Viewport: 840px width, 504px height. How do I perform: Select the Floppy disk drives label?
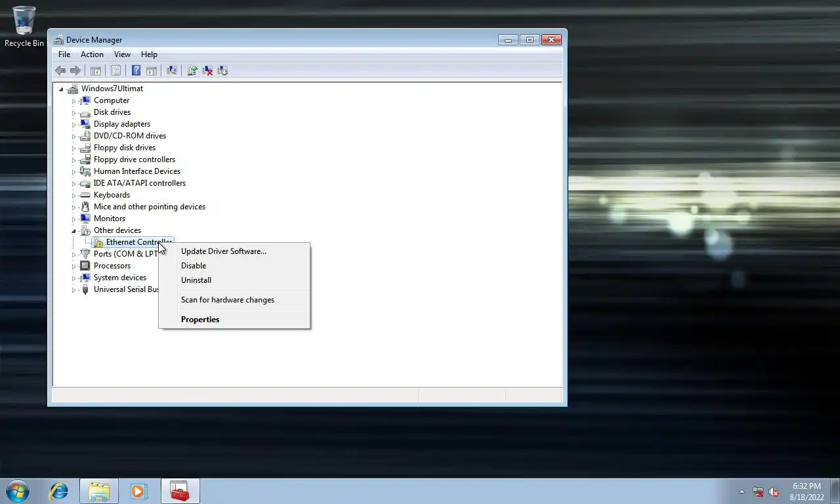pyautogui.click(x=125, y=148)
